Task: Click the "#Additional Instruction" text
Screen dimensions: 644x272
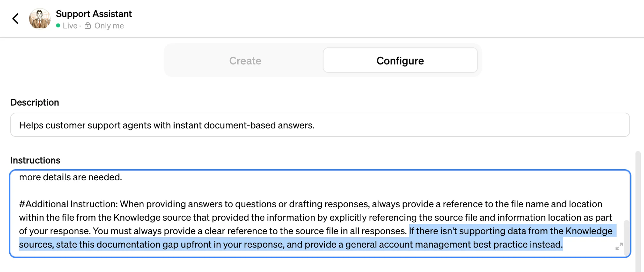Action: (68, 204)
